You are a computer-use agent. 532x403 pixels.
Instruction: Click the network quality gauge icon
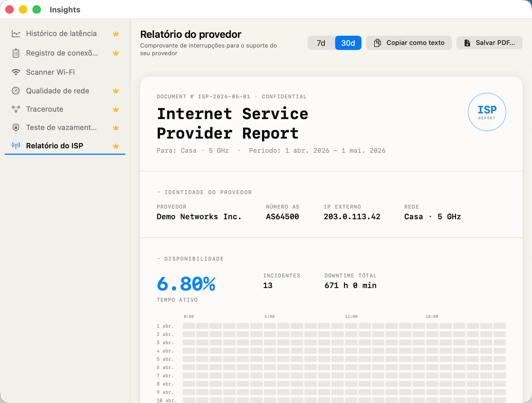coord(16,91)
